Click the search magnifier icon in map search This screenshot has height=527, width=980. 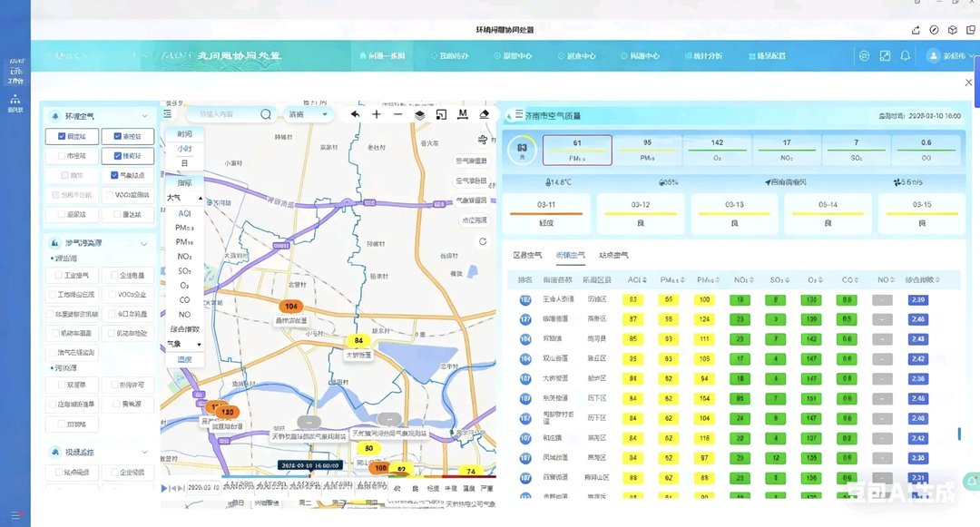pos(266,114)
